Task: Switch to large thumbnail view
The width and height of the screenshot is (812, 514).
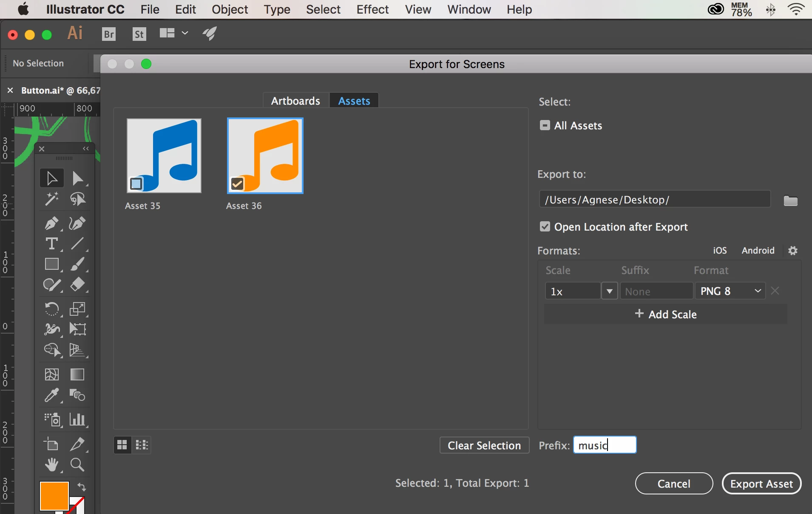Action: point(122,445)
